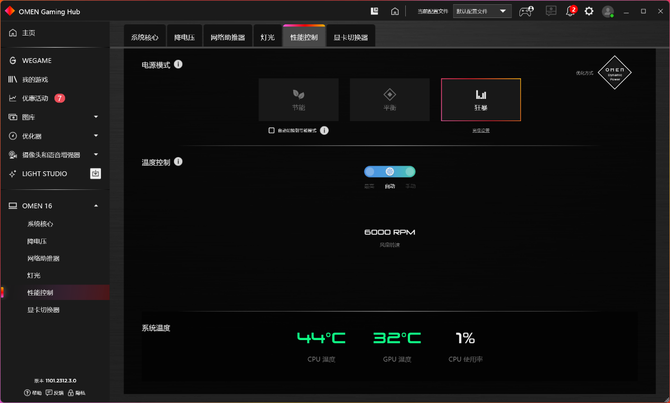Expand the 图库 sidebar arrow

click(x=96, y=117)
